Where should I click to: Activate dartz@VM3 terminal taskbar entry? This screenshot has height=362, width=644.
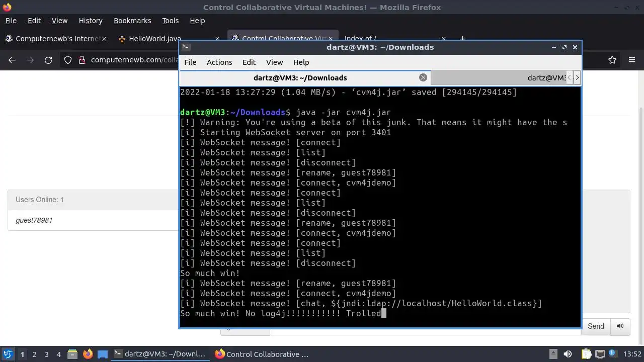click(160, 354)
